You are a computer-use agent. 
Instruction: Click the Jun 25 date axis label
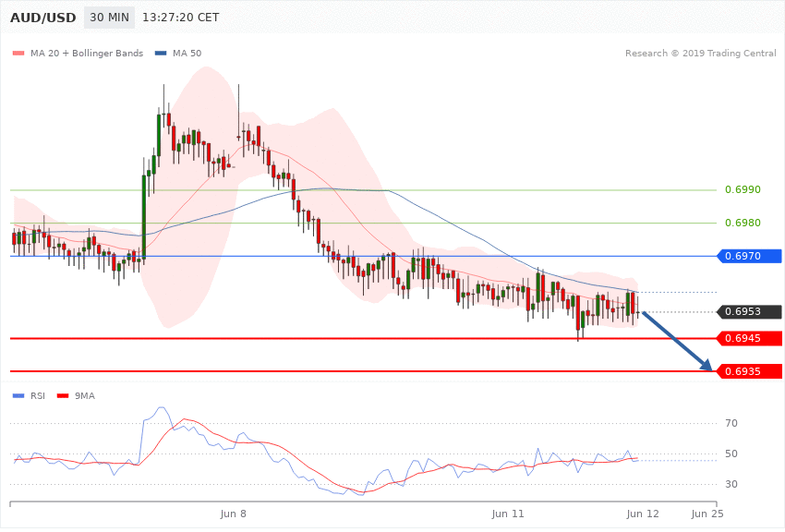pos(707,514)
